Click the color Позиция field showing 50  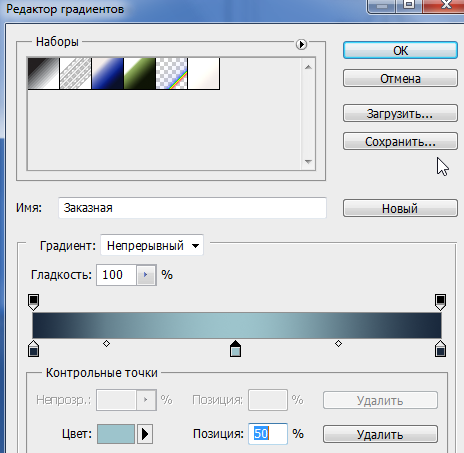268,434
